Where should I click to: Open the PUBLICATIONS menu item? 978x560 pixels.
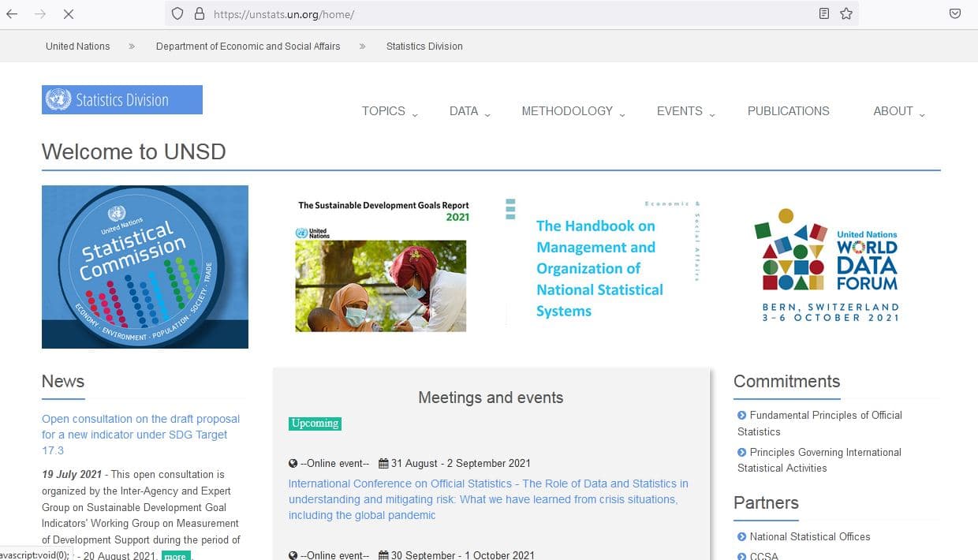789,111
